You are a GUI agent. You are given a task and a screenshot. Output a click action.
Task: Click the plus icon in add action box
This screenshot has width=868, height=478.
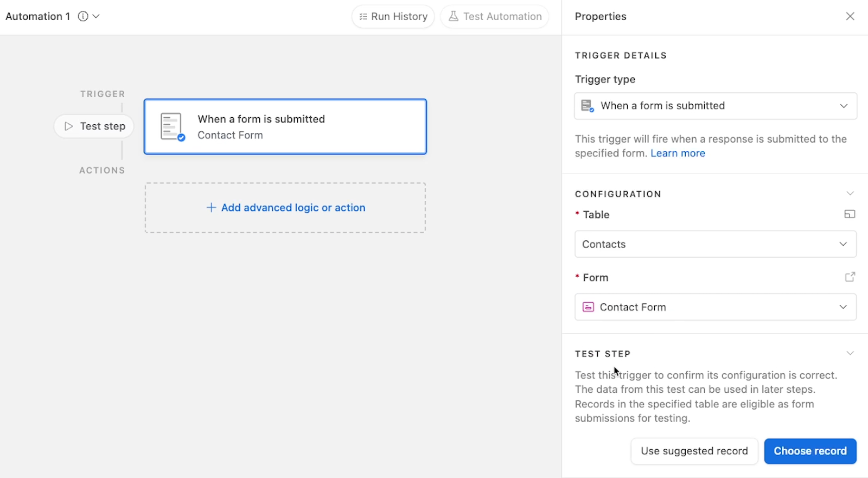(x=212, y=208)
